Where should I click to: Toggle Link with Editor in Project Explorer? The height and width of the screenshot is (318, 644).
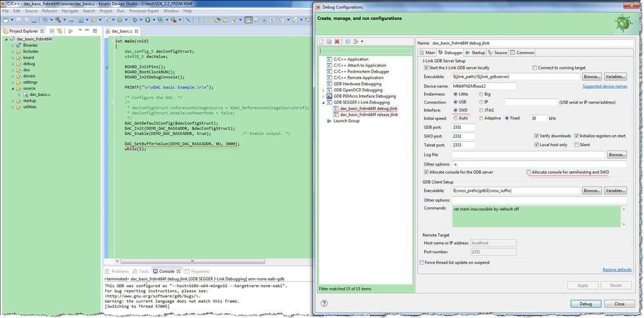59,31
